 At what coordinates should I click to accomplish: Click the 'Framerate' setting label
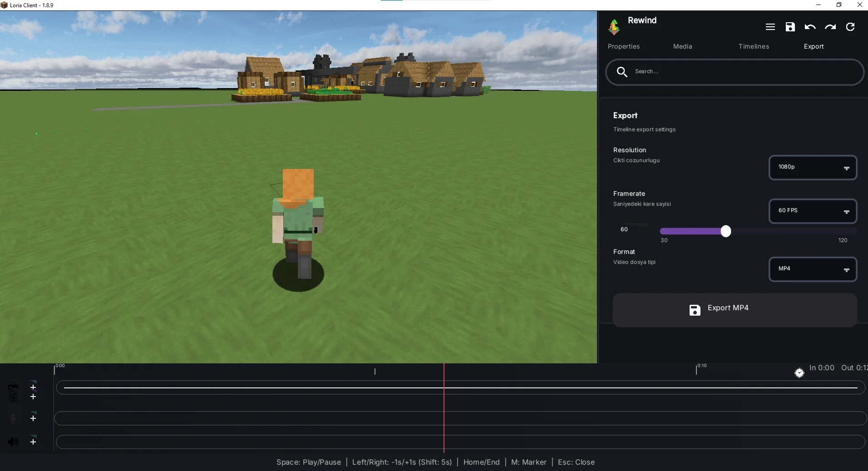click(629, 193)
